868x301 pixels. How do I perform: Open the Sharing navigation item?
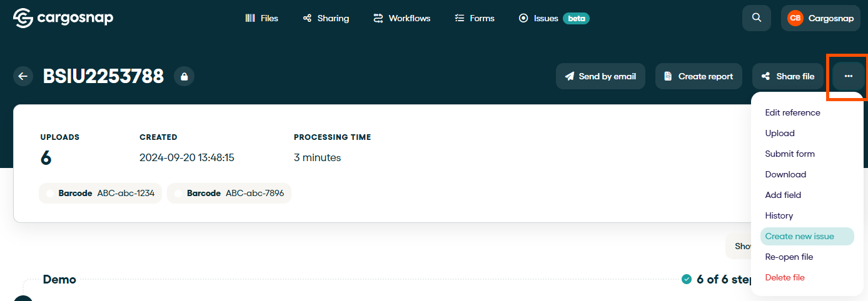pos(326,18)
